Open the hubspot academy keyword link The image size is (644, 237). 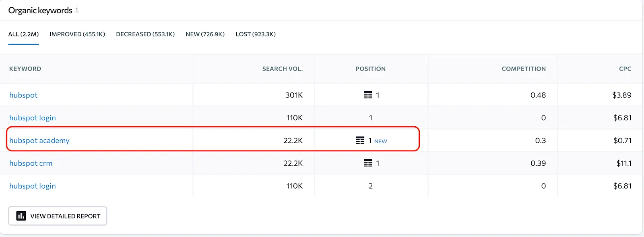tap(39, 140)
